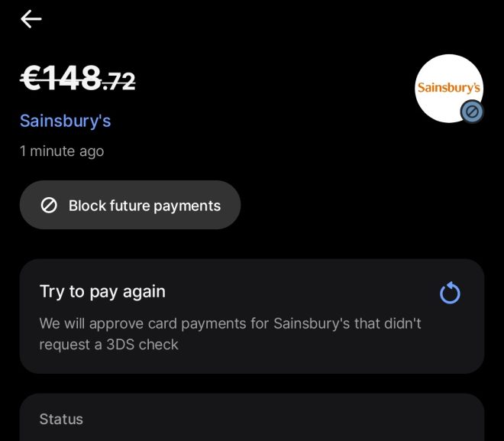The width and height of the screenshot is (504, 441).
Task: Tap the 'Try to pay again' heading
Action: [x=102, y=291]
